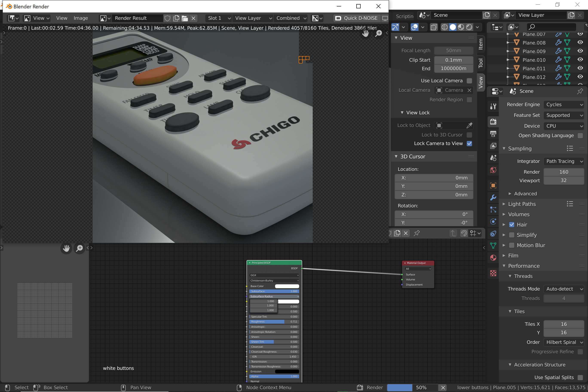Open the Scene properties tab icon

click(493, 158)
